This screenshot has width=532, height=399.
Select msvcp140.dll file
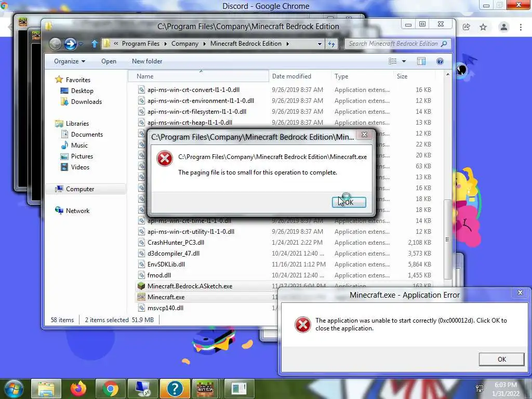pos(165,308)
